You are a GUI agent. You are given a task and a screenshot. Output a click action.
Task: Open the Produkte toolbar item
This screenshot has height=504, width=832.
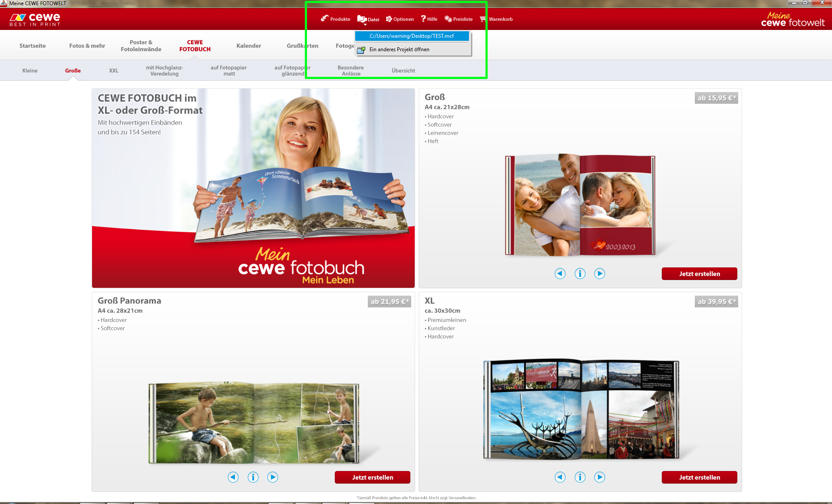335,19
